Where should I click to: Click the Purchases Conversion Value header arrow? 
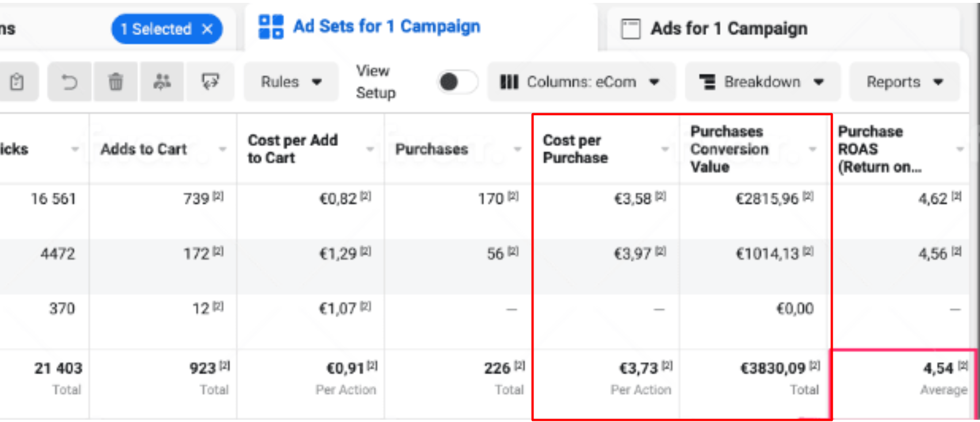813,149
